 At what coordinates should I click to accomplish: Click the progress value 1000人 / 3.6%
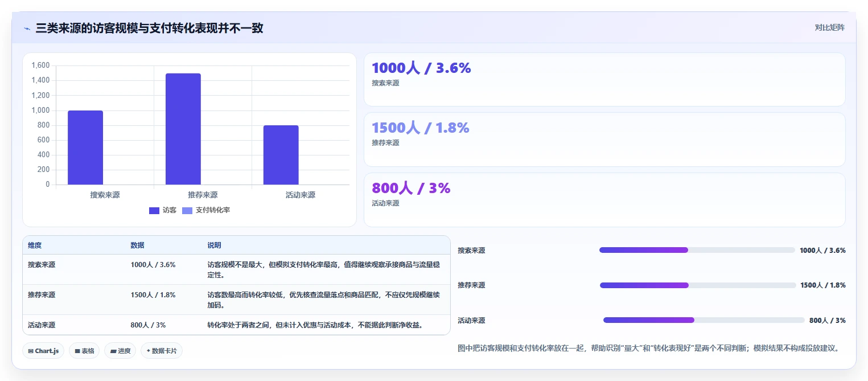tap(822, 251)
